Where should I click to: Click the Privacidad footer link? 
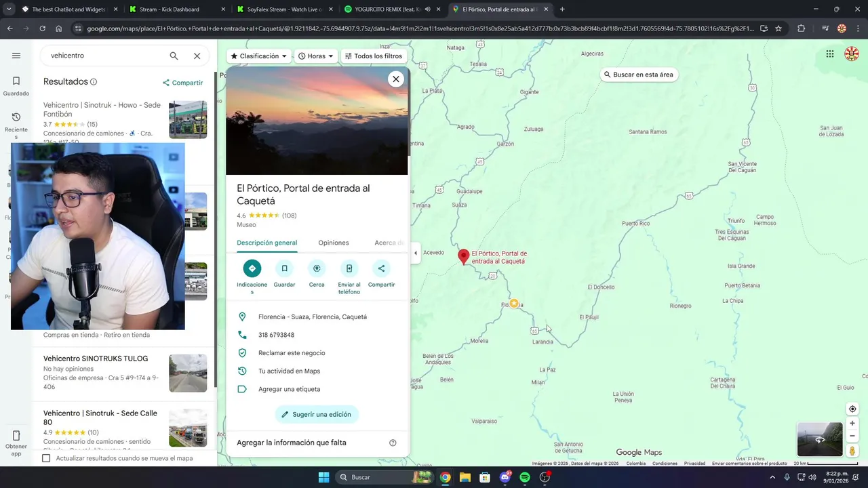694,464
